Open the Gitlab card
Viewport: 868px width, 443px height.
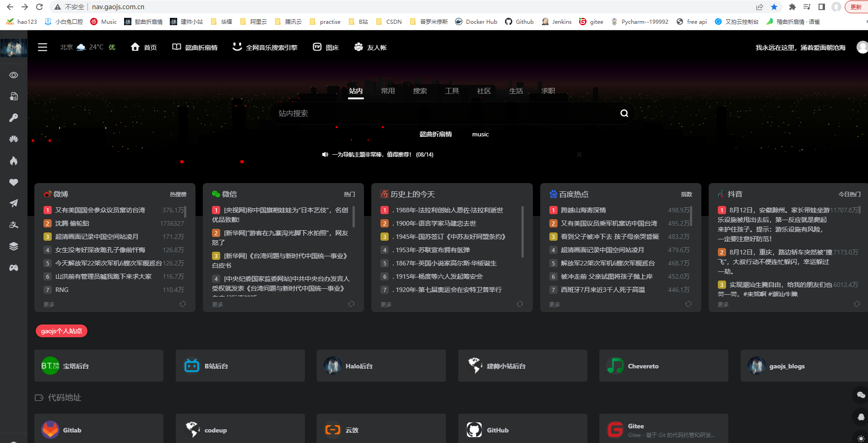[99, 429]
